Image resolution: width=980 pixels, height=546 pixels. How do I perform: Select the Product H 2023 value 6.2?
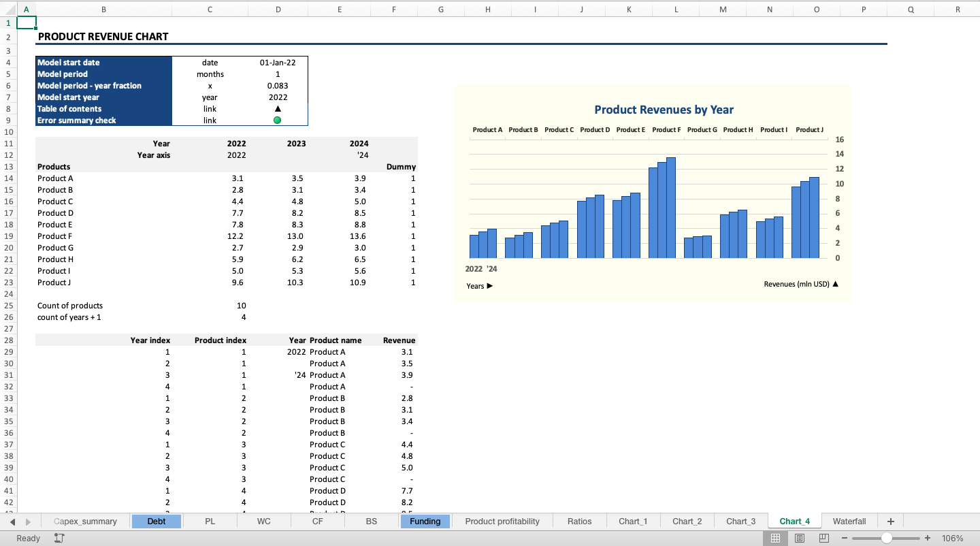click(x=278, y=259)
